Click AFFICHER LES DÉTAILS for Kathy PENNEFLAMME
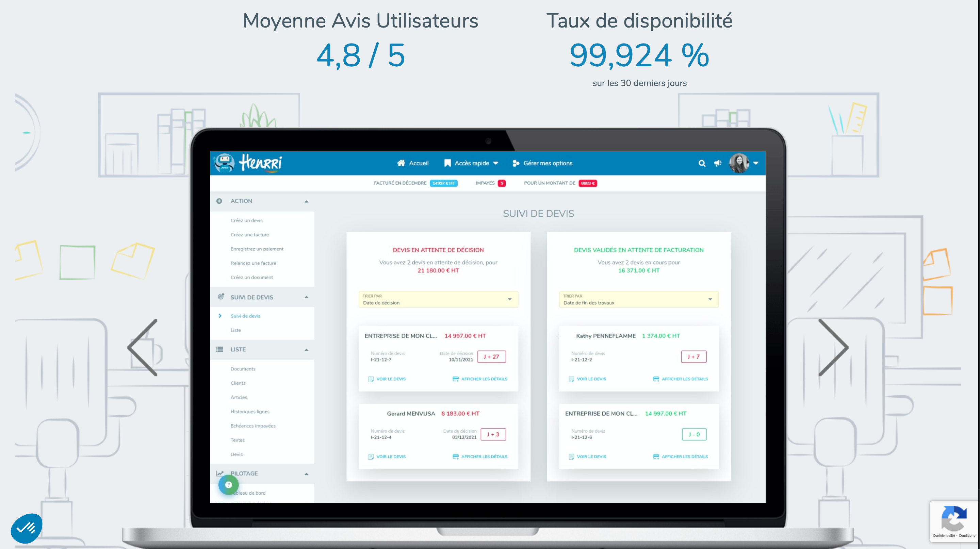The image size is (980, 549). (x=681, y=379)
